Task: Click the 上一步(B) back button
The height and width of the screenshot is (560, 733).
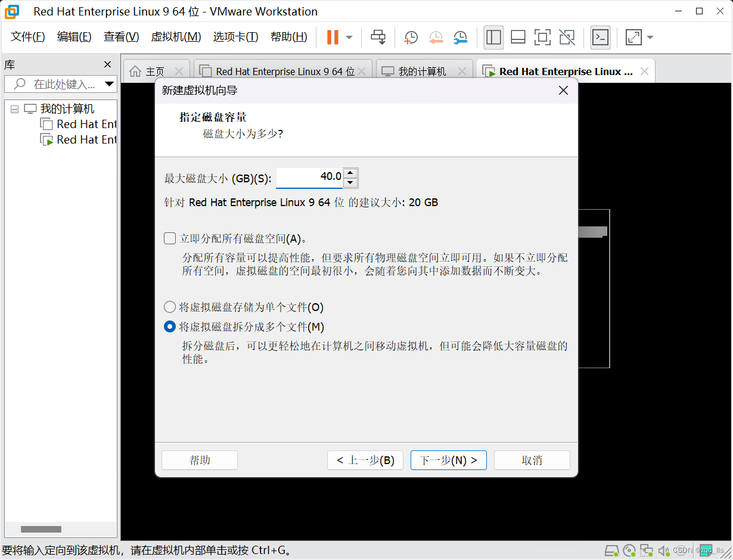Action: coord(365,460)
